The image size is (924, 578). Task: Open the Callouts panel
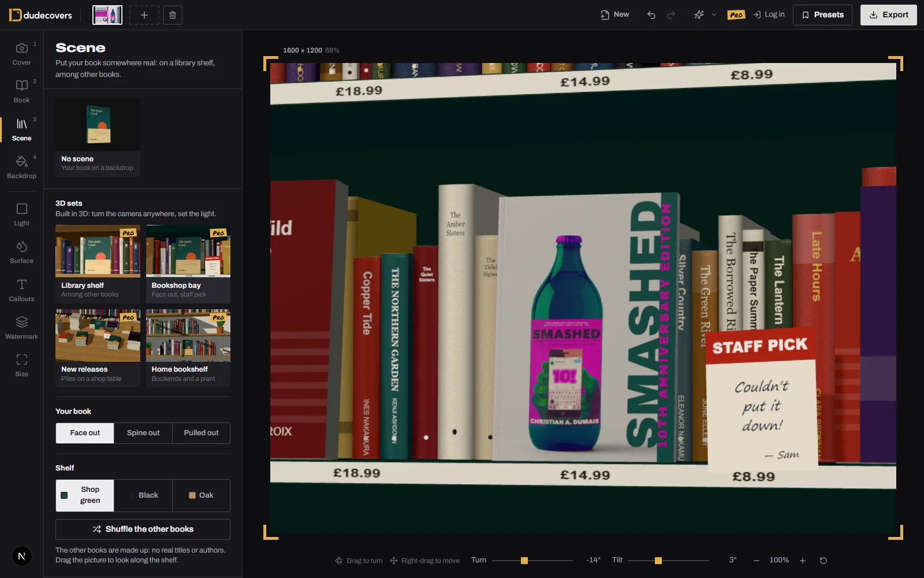(x=21, y=290)
